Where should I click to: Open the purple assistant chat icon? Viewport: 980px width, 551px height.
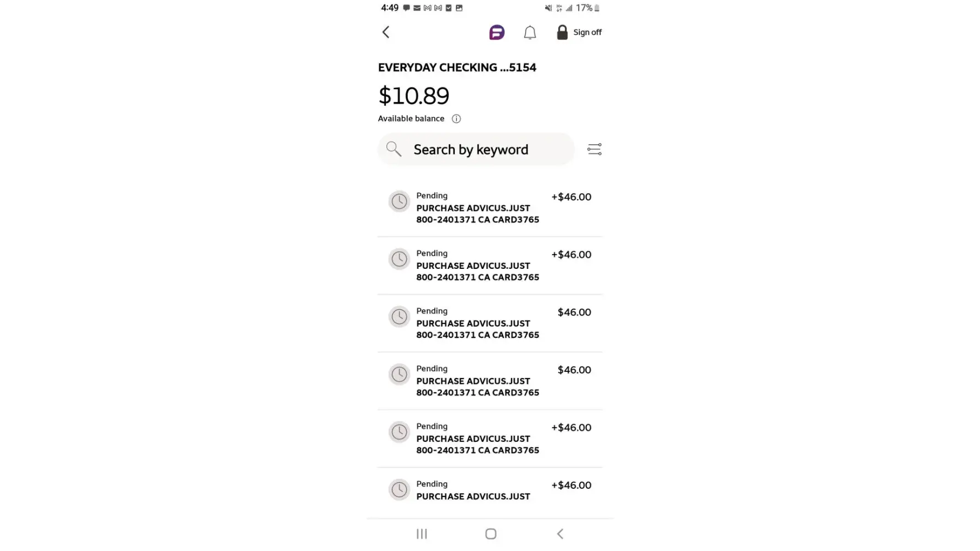pos(496,33)
